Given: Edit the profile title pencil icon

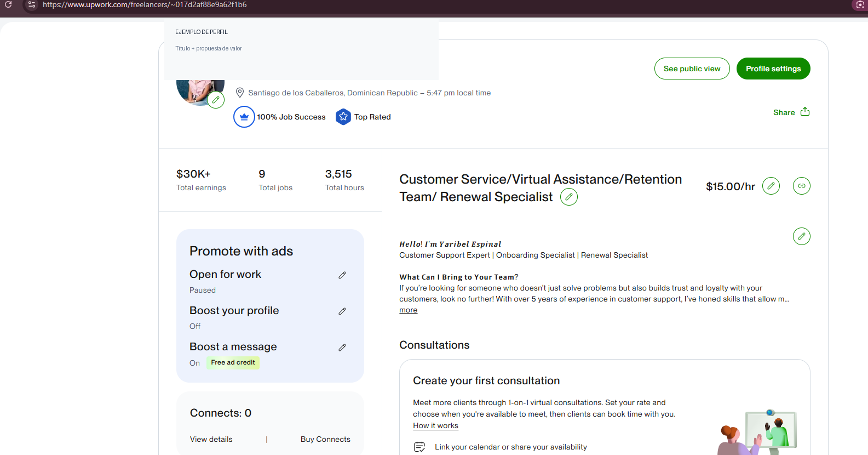Looking at the screenshot, I should (x=569, y=197).
